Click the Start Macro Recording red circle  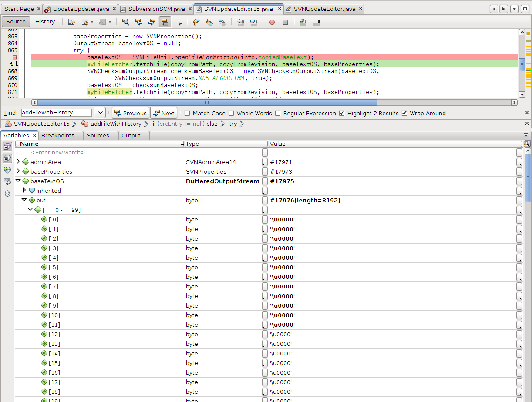click(272, 22)
